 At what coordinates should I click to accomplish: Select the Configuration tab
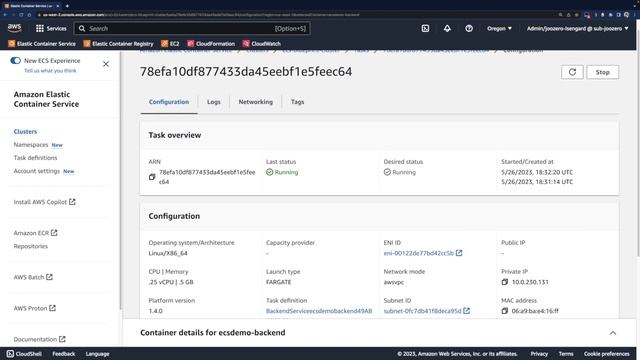[169, 102]
